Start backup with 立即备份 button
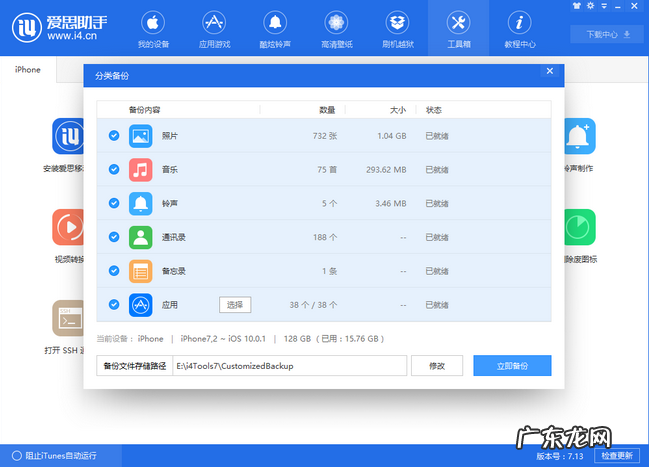The width and height of the screenshot is (650, 467). click(x=512, y=366)
